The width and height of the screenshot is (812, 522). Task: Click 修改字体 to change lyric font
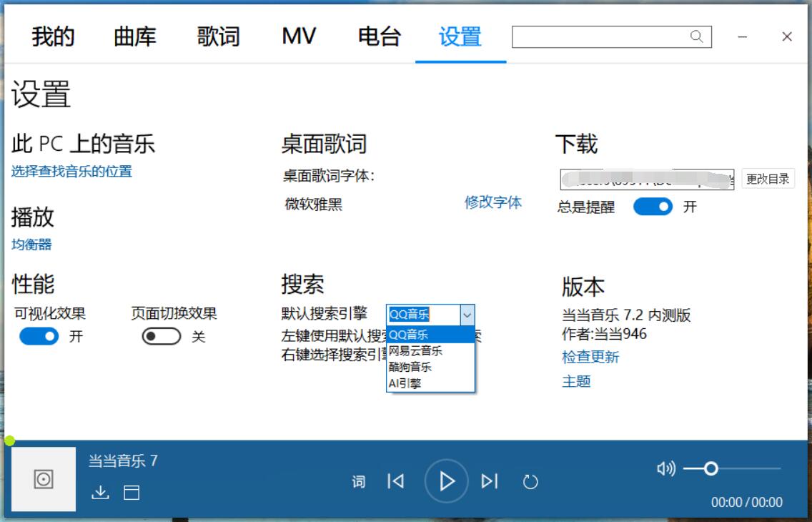point(493,202)
